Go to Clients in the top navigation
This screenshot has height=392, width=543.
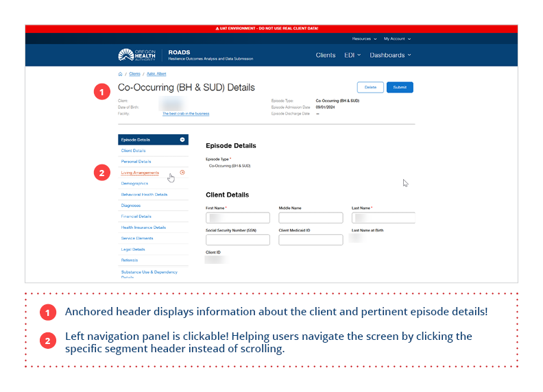click(326, 55)
